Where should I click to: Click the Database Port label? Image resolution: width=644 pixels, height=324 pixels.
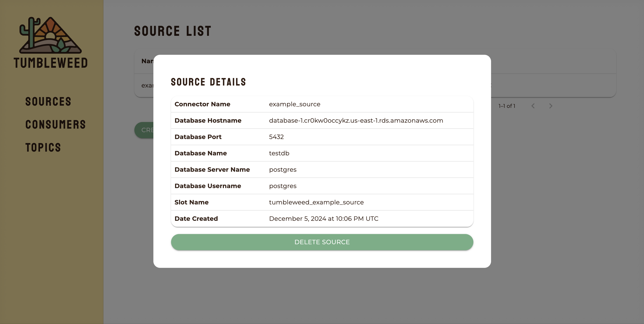(198, 137)
